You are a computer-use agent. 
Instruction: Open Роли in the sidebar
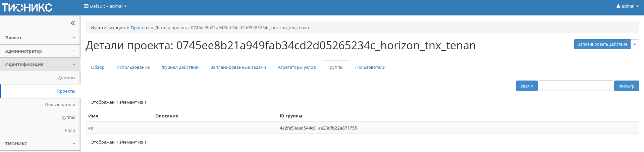pyautogui.click(x=70, y=131)
